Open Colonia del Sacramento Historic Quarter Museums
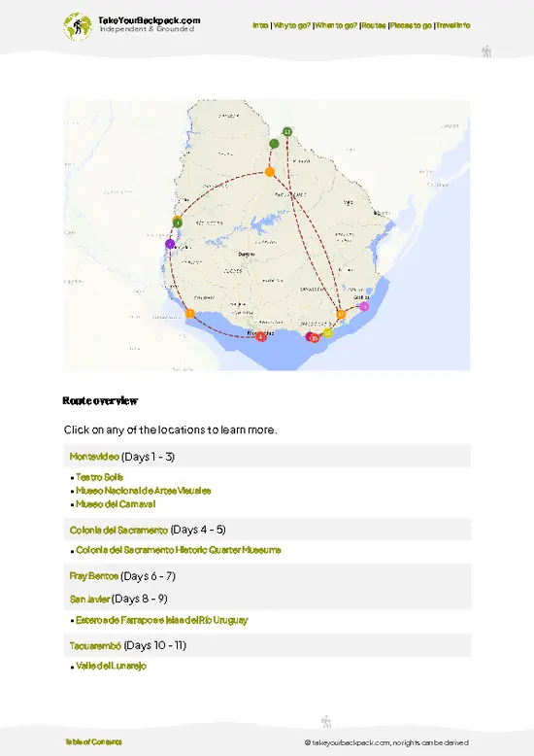This screenshot has height=756, width=534. pyautogui.click(x=179, y=550)
